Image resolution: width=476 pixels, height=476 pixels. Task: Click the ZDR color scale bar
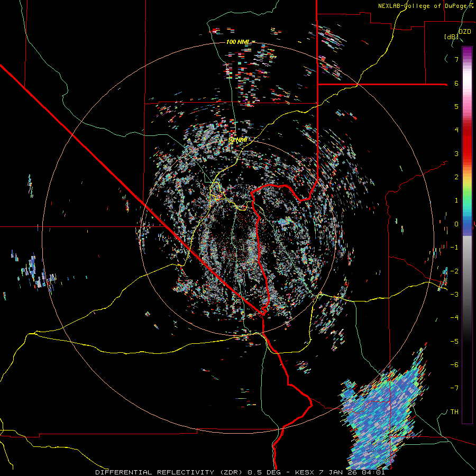coord(467,235)
